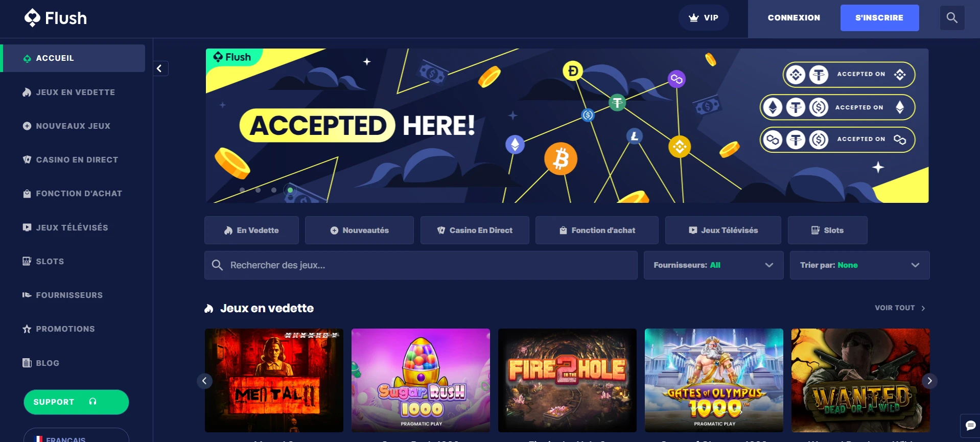Click the green Support button
Image resolution: width=980 pixels, height=442 pixels.
point(76,402)
